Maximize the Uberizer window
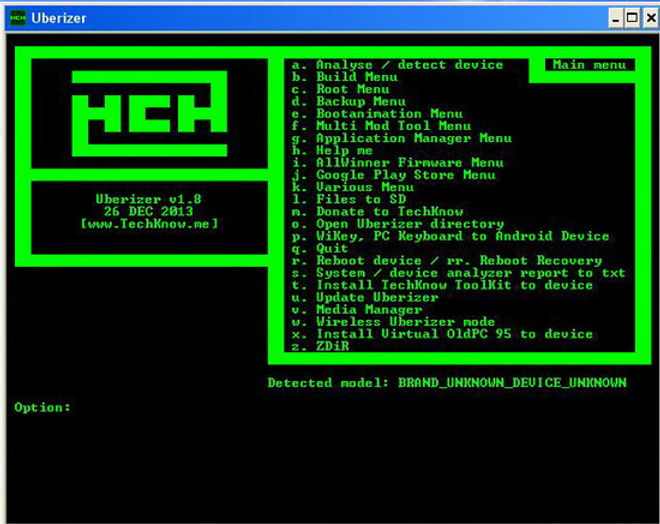 pos(632,18)
